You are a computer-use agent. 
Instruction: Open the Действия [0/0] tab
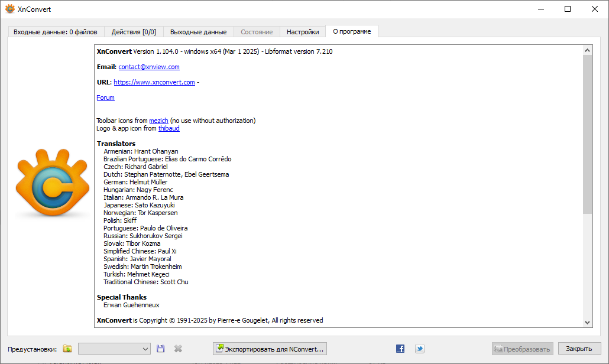point(134,32)
